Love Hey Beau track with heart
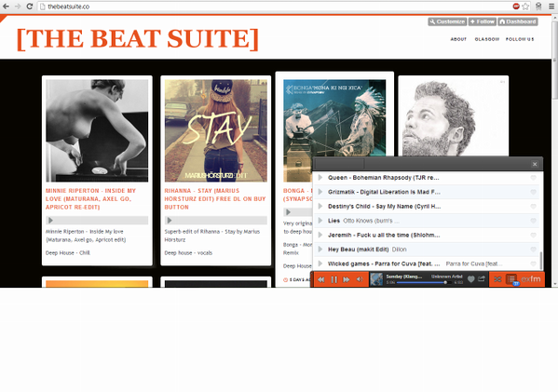This screenshot has height=392, width=558. 533,250
